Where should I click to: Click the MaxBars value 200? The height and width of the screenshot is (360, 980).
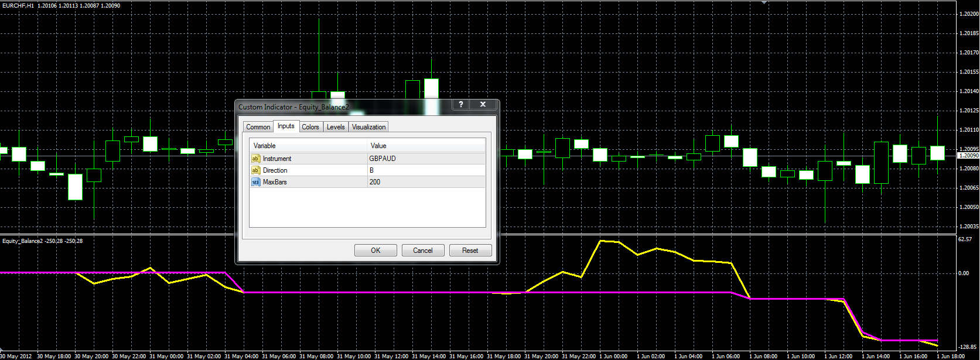click(x=426, y=182)
